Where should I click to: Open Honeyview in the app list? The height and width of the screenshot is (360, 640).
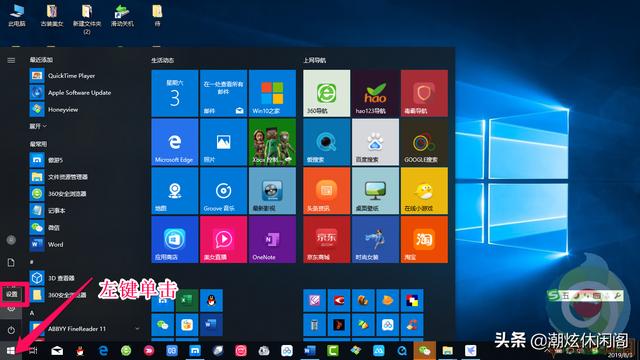pyautogui.click(x=84, y=109)
